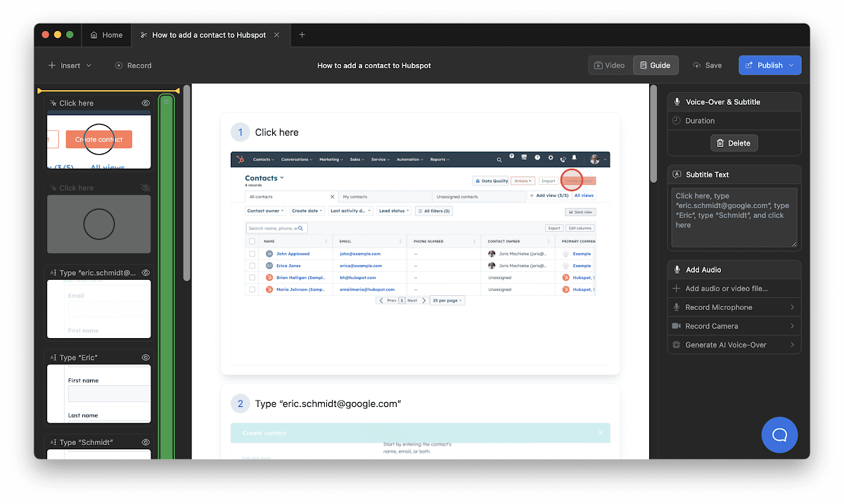The height and width of the screenshot is (504, 844).
Task: Close the "How to add a contact to Hubspot" tab
Action: (276, 34)
